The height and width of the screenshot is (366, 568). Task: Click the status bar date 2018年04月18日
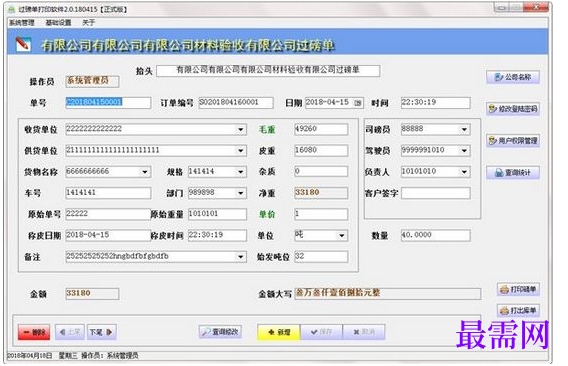30,356
